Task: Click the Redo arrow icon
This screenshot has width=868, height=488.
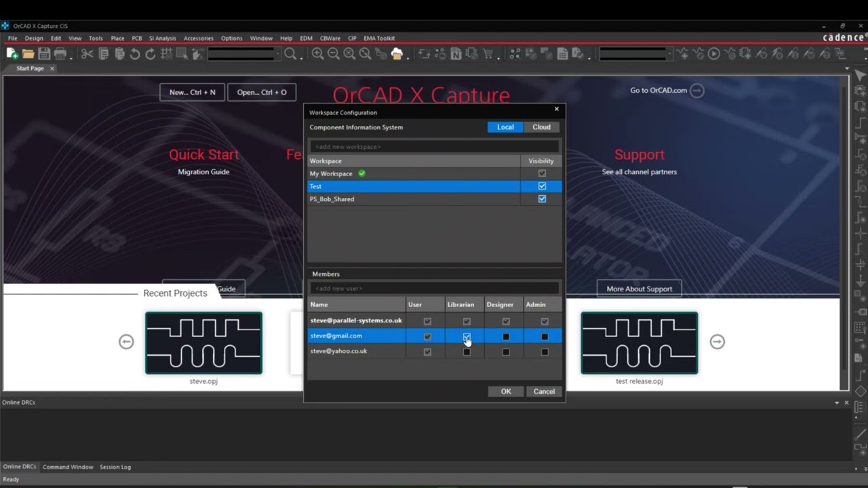Action: coord(151,54)
